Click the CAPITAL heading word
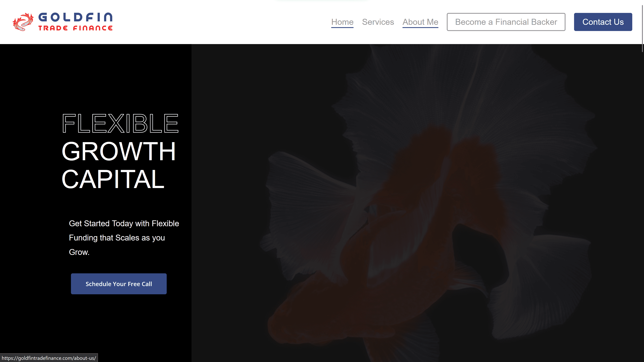Image resolution: width=644 pixels, height=362 pixels. (113, 179)
